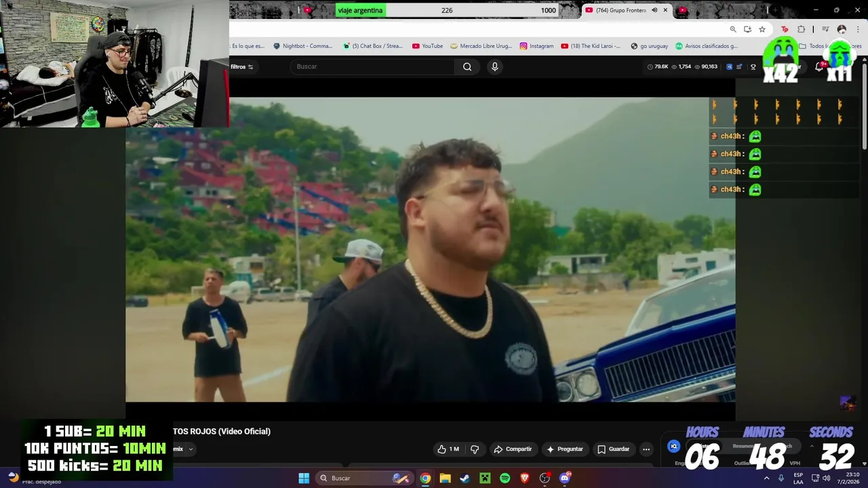Screen dimensions: 868x488
Task: Open the YouTube bookmark
Action: click(x=427, y=46)
